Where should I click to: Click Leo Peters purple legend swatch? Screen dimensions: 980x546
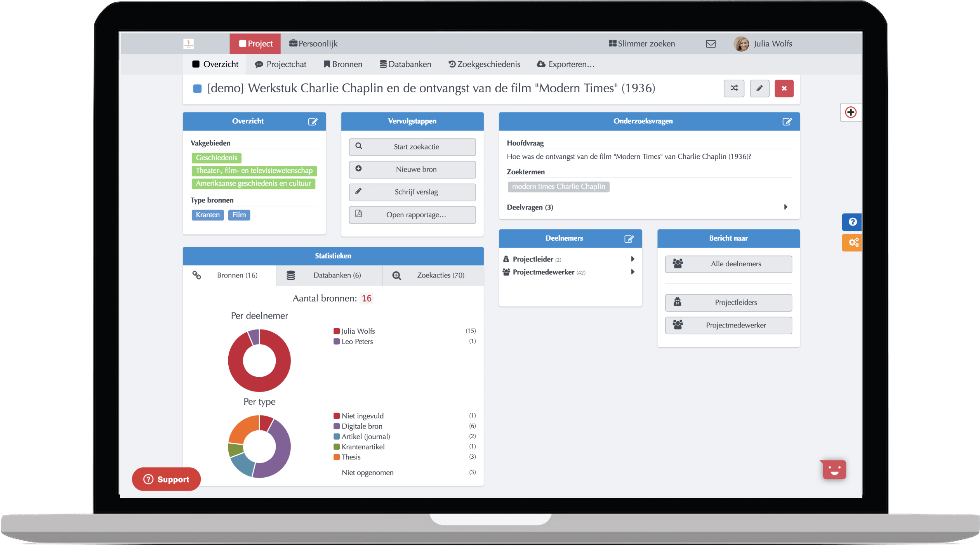coord(337,341)
